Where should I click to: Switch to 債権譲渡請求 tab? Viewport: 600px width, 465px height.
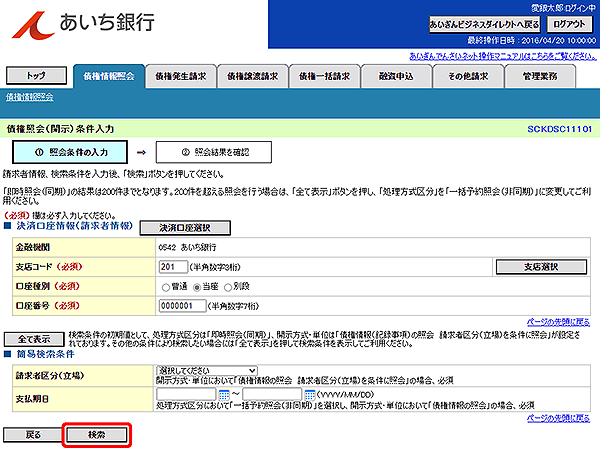[x=253, y=77]
